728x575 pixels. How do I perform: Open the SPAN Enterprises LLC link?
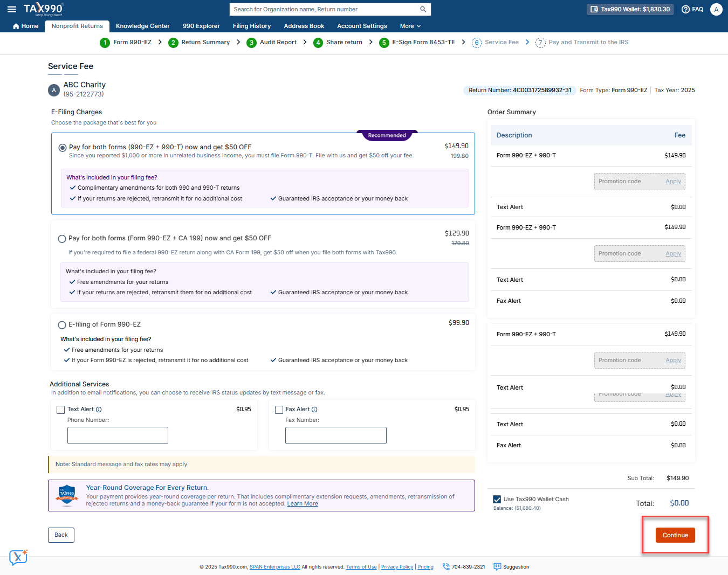click(x=275, y=567)
